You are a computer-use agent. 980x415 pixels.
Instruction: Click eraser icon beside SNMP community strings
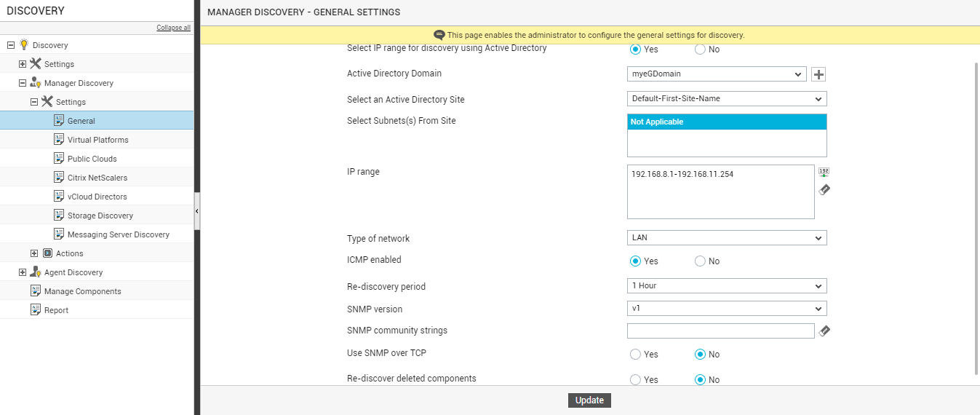[x=824, y=331]
